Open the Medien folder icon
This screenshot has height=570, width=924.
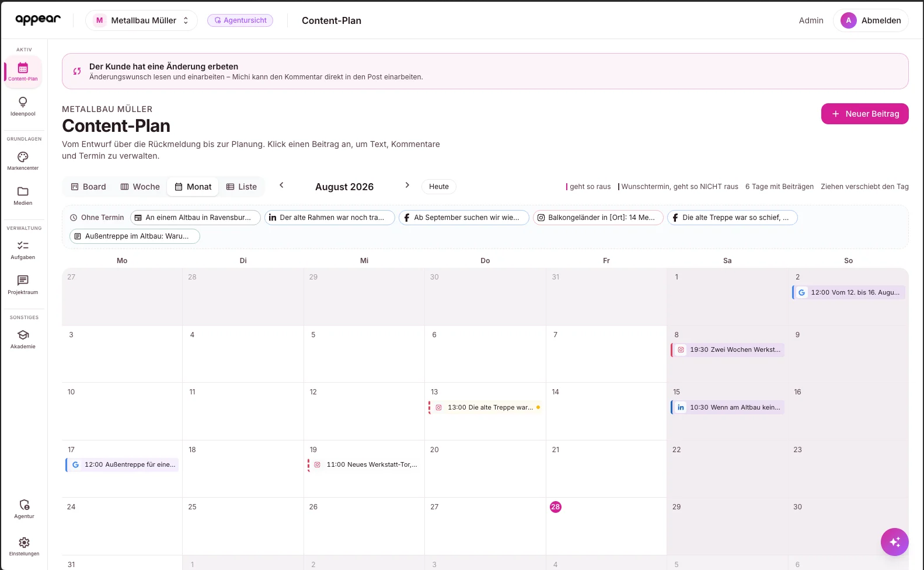point(23,191)
